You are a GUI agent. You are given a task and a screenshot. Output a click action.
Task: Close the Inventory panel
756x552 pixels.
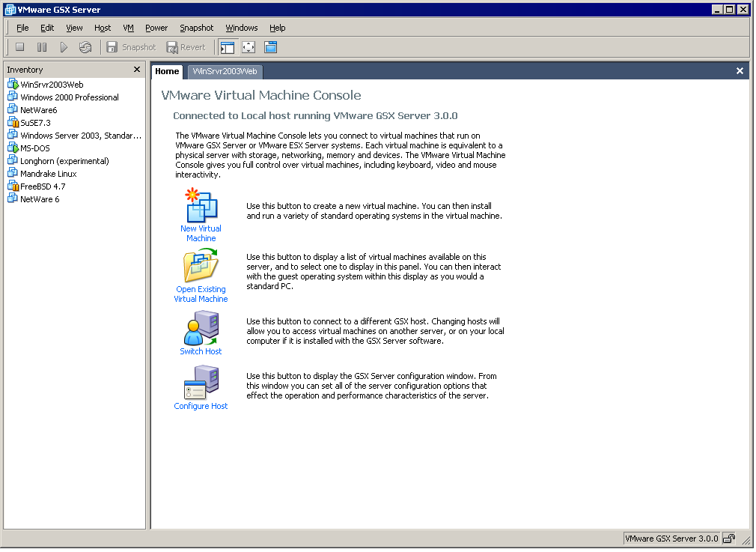[136, 70]
